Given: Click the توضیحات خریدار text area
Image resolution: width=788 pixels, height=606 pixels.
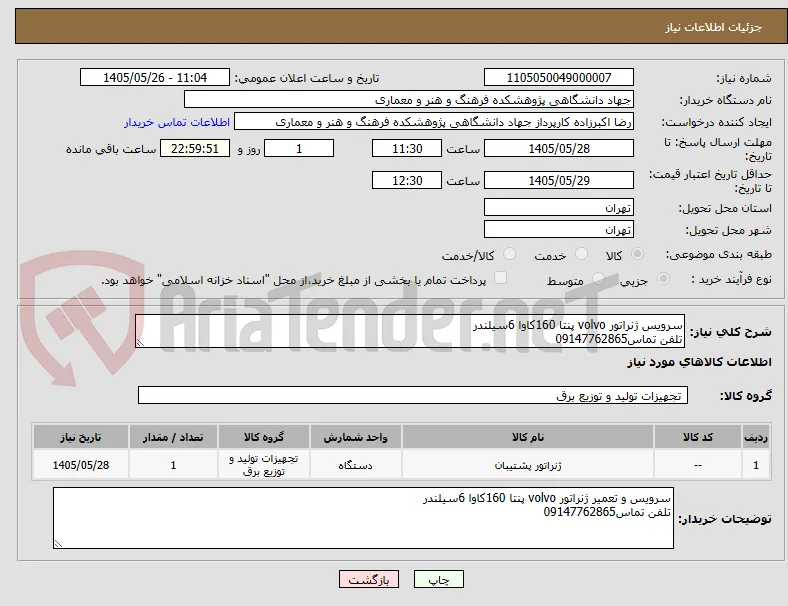Looking at the screenshot, I should pyautogui.click(x=363, y=518).
